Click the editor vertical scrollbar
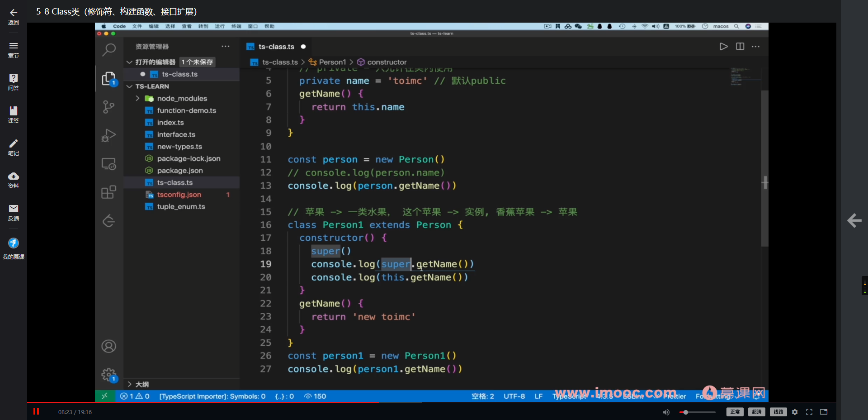Screen dimensions: 868x420 [764, 168]
